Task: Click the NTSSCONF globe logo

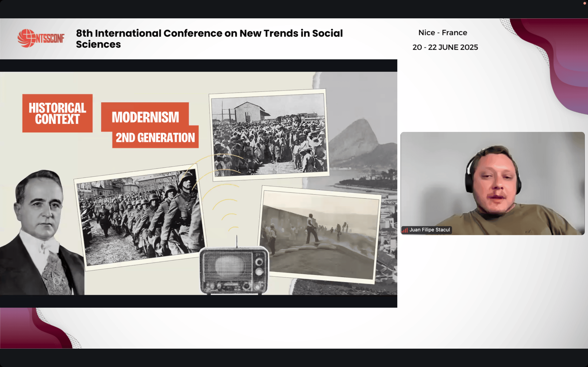Action: tap(26, 38)
